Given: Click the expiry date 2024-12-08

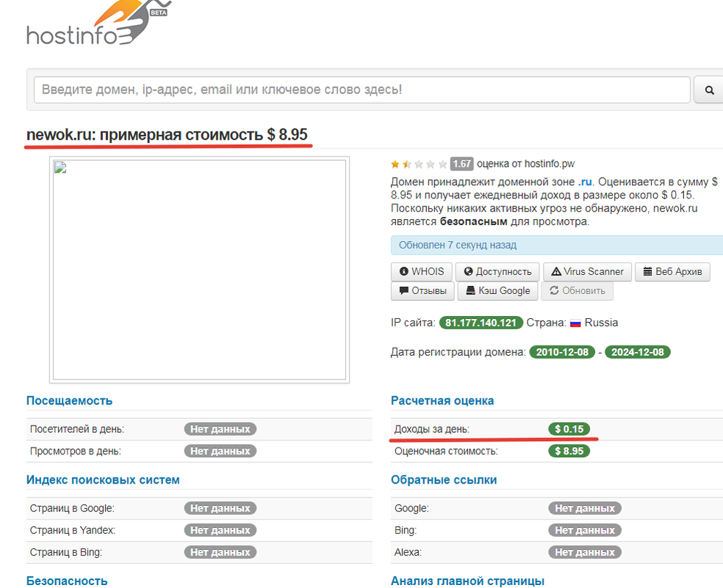Looking at the screenshot, I should 637,352.
